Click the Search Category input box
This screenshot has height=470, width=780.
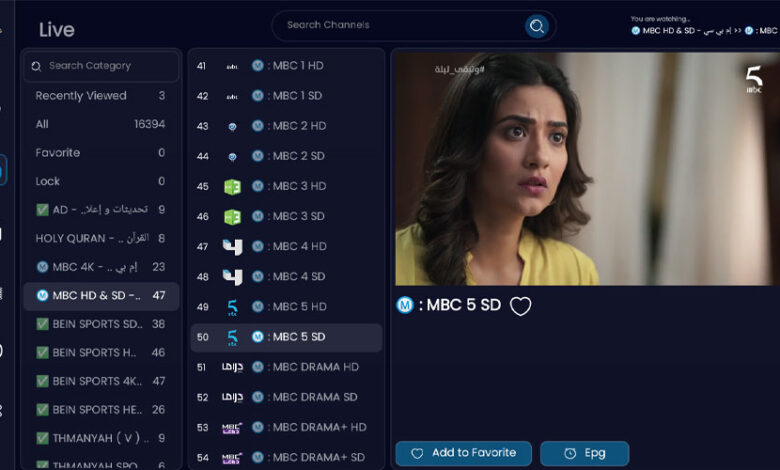coord(105,66)
